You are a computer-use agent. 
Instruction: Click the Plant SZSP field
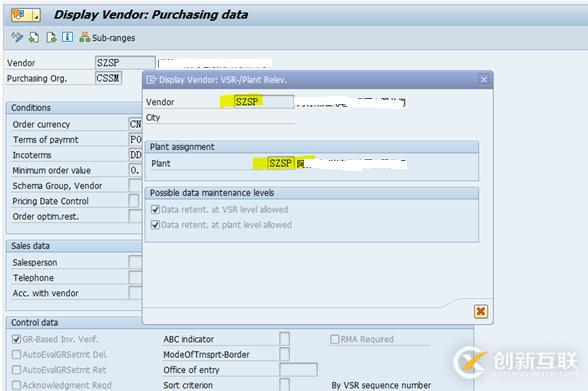(281, 163)
